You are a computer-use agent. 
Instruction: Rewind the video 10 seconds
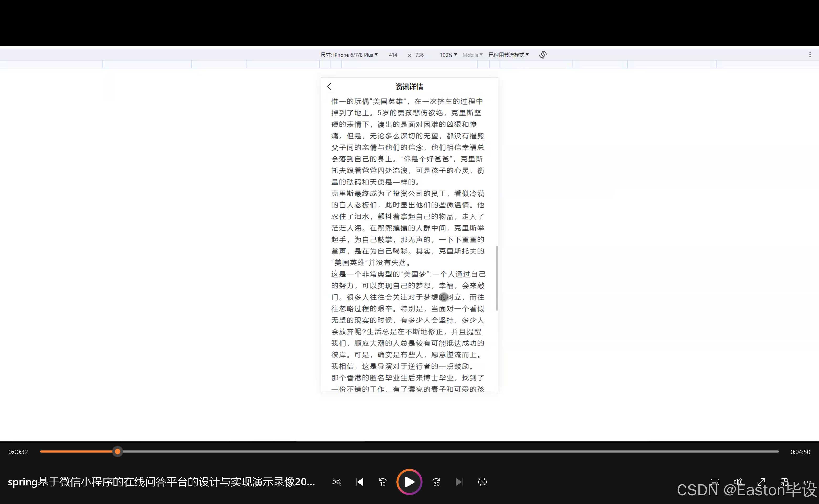pyautogui.click(x=383, y=482)
